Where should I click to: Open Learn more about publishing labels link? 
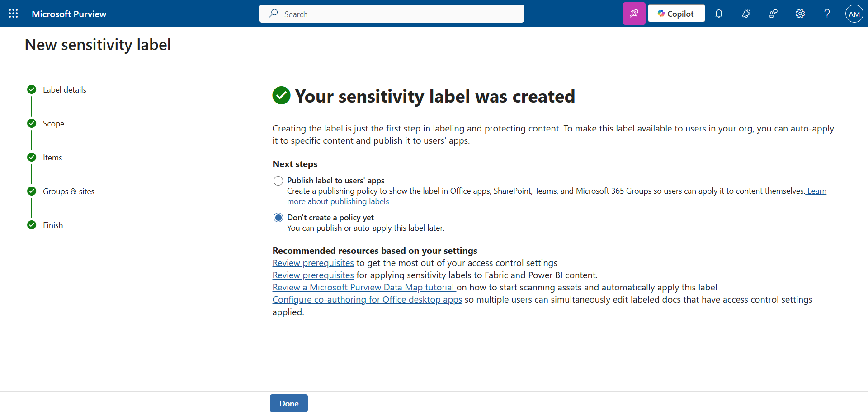point(338,201)
